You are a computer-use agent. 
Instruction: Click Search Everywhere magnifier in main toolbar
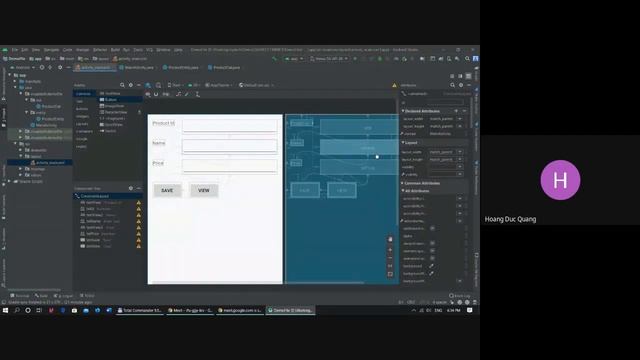point(467,58)
